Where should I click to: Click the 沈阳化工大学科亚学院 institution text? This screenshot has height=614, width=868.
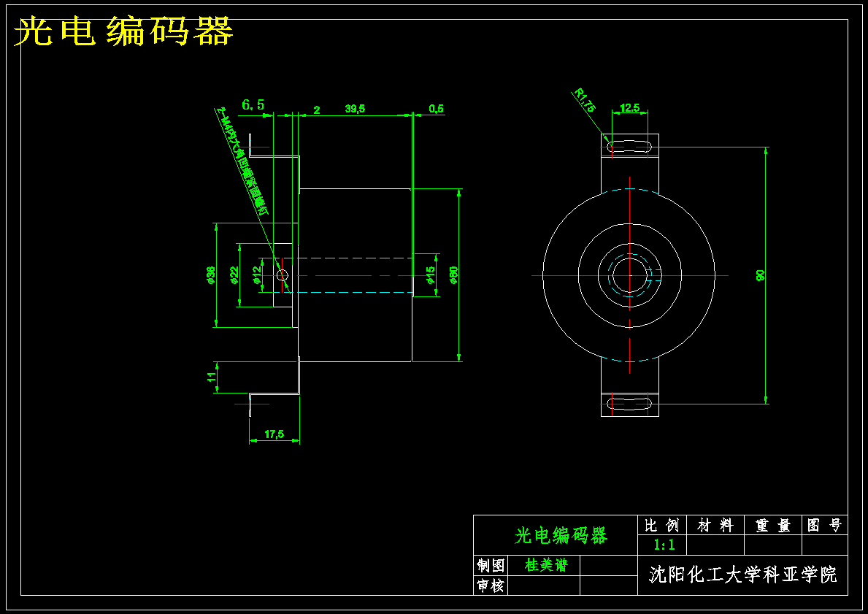pyautogui.click(x=742, y=575)
